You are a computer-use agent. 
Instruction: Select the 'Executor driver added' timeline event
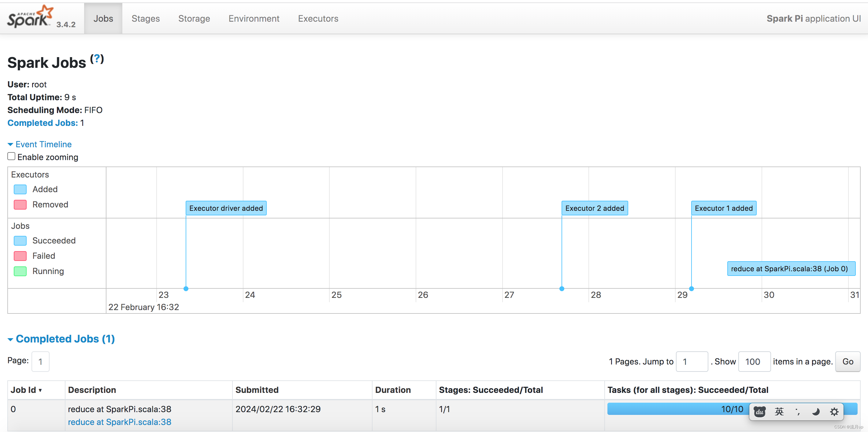tap(226, 208)
